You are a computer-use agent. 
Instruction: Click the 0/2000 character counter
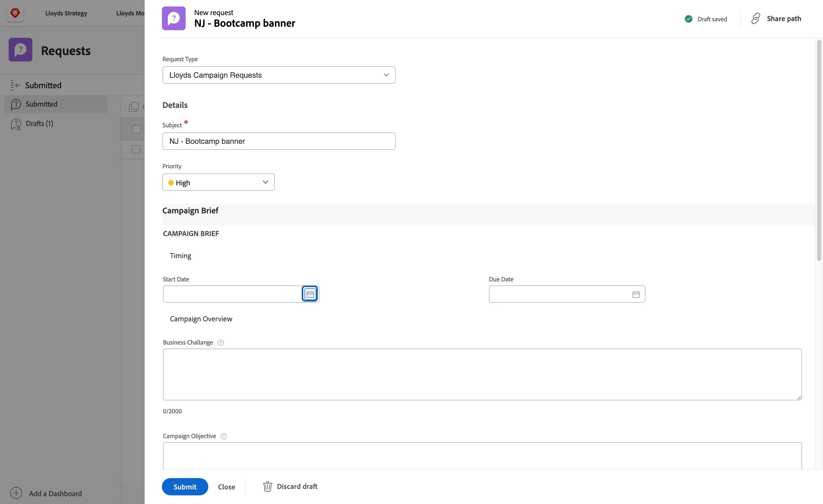click(x=172, y=411)
